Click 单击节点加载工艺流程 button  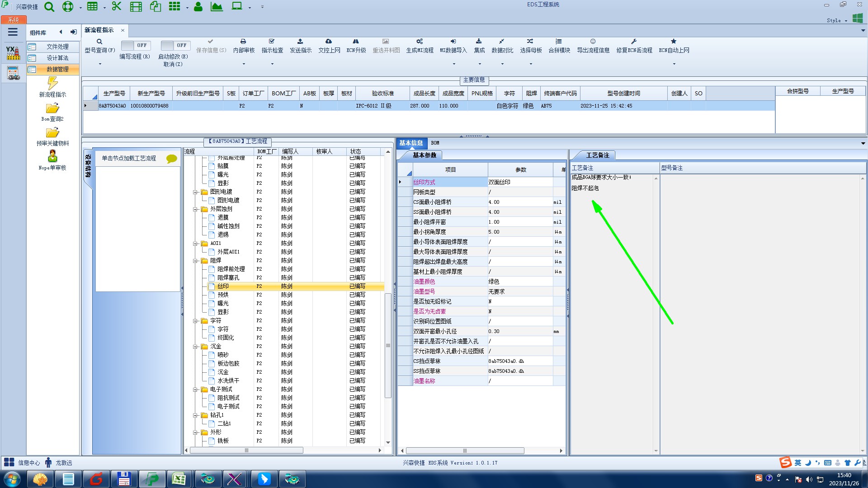tap(129, 158)
